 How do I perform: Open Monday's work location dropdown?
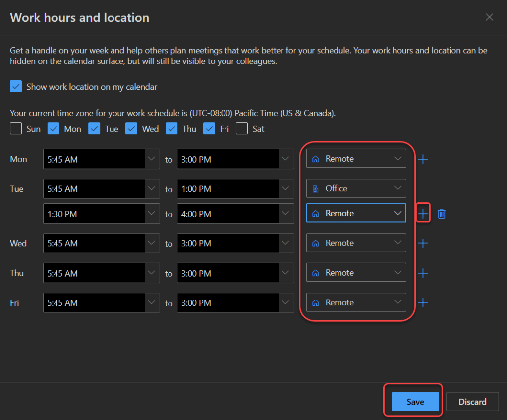click(356, 159)
